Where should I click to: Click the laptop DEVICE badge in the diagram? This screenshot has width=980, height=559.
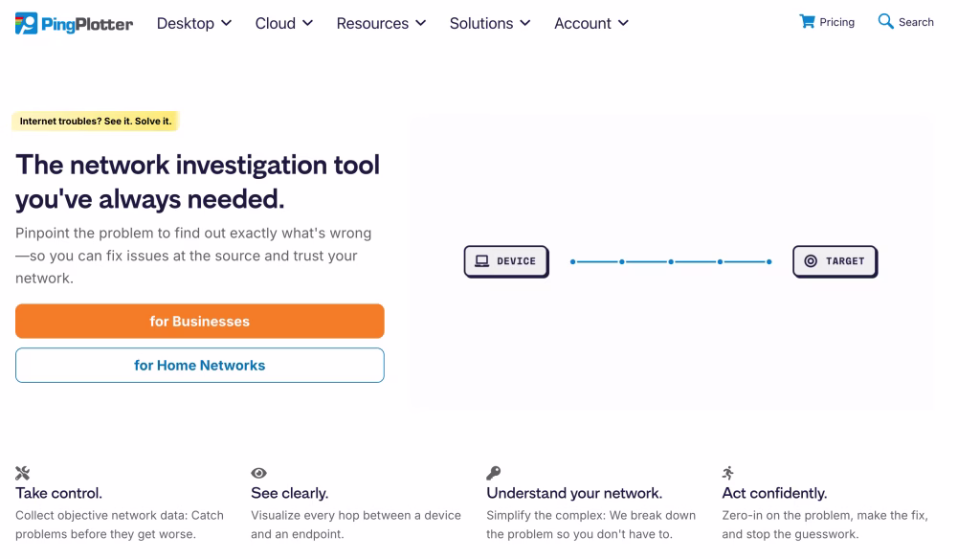(x=506, y=261)
